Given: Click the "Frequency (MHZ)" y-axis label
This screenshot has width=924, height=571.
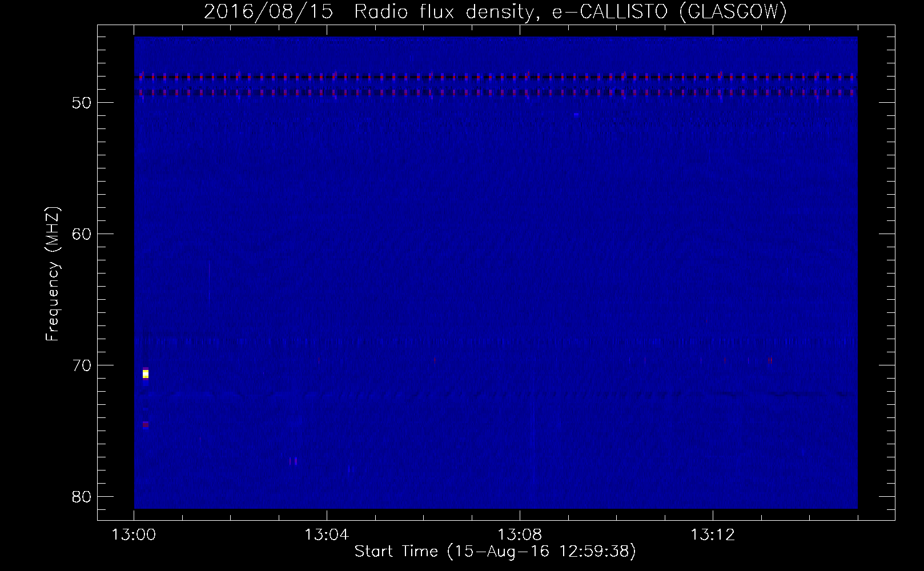Looking at the screenshot, I should coord(53,274).
